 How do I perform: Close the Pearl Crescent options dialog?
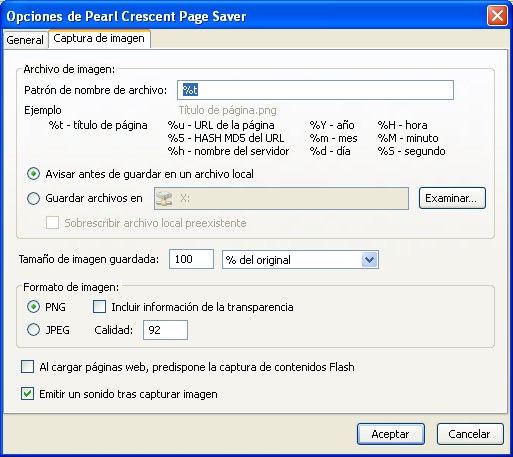[x=497, y=16]
